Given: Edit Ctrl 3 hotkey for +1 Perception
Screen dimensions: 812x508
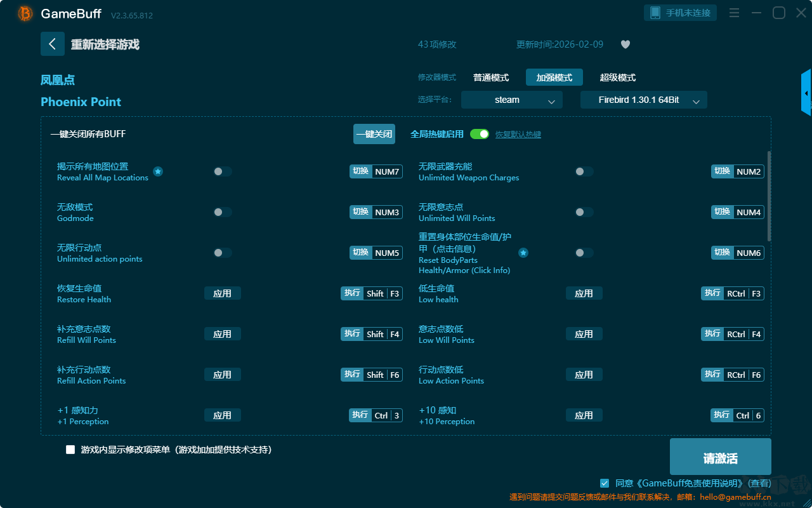Looking at the screenshot, I should pos(376,415).
